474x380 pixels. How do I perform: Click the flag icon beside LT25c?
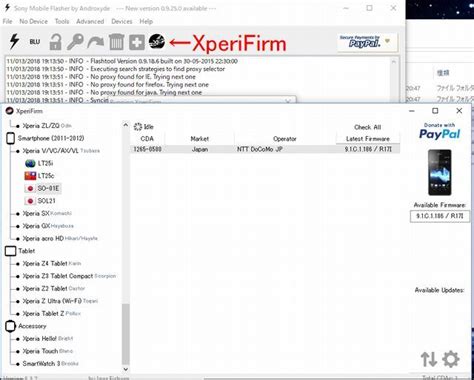[x=30, y=176]
